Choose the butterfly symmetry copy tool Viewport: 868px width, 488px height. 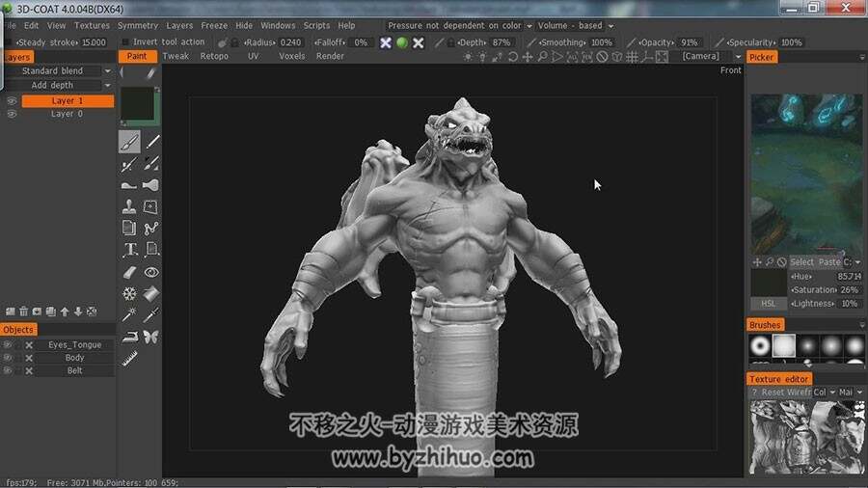click(150, 337)
